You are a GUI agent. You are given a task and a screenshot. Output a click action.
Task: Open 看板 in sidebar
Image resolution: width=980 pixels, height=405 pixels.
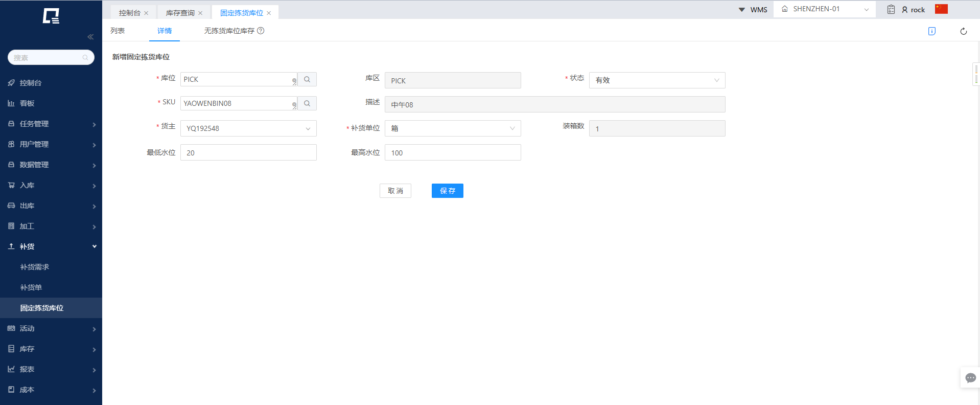tap(51, 103)
